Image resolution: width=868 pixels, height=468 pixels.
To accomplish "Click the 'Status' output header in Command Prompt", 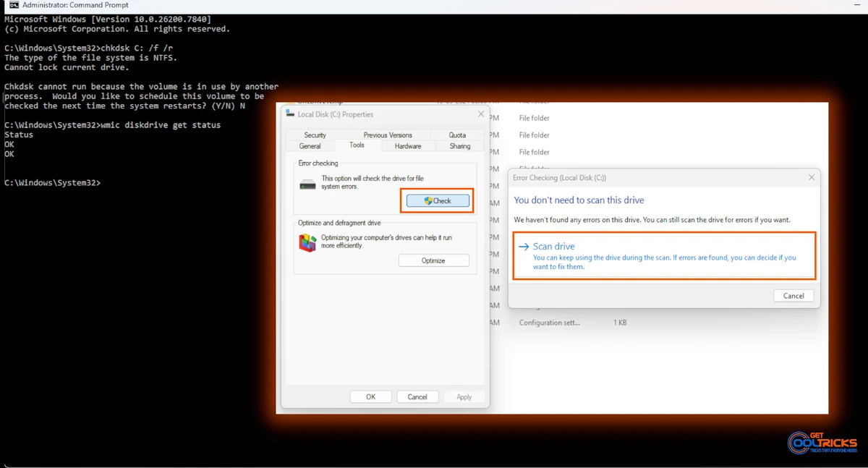I will [19, 135].
